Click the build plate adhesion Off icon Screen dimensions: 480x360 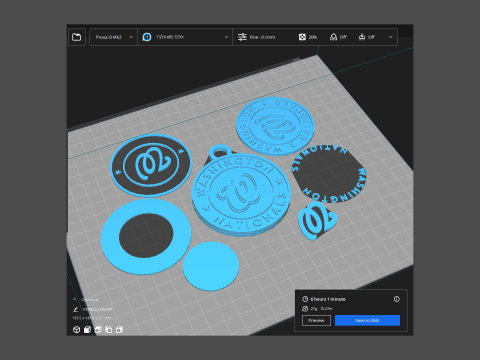pos(362,37)
